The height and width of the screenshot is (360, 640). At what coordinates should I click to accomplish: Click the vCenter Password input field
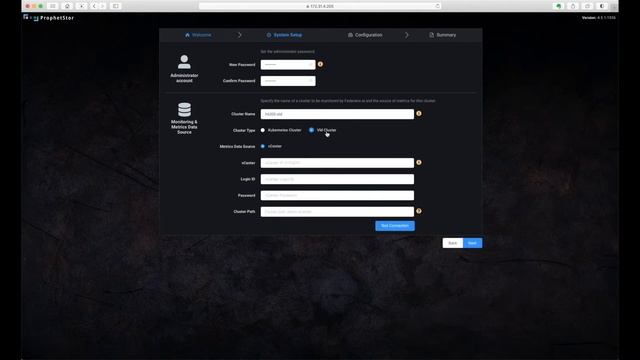337,196
